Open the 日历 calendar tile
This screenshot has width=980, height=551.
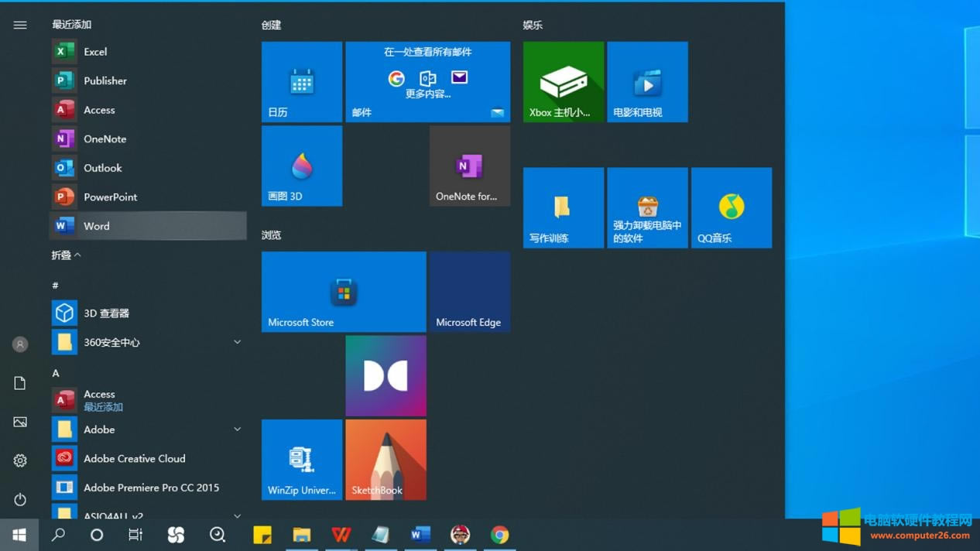(x=302, y=82)
